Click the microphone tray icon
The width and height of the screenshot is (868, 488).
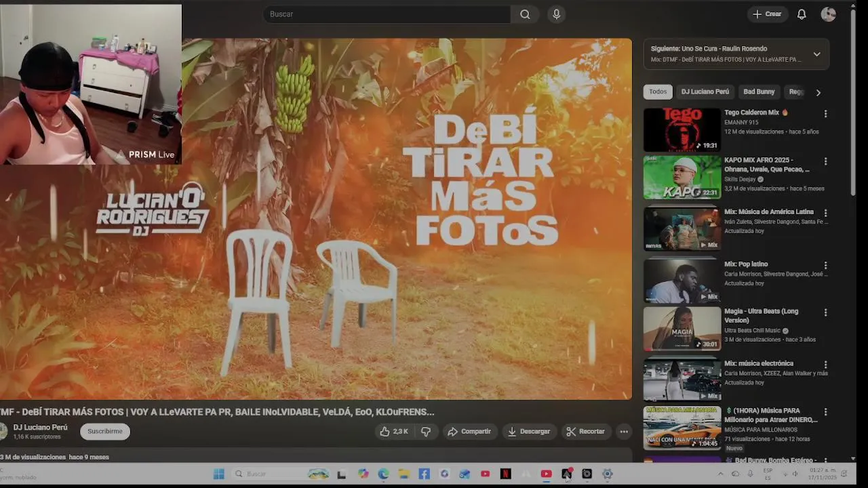pos(750,474)
